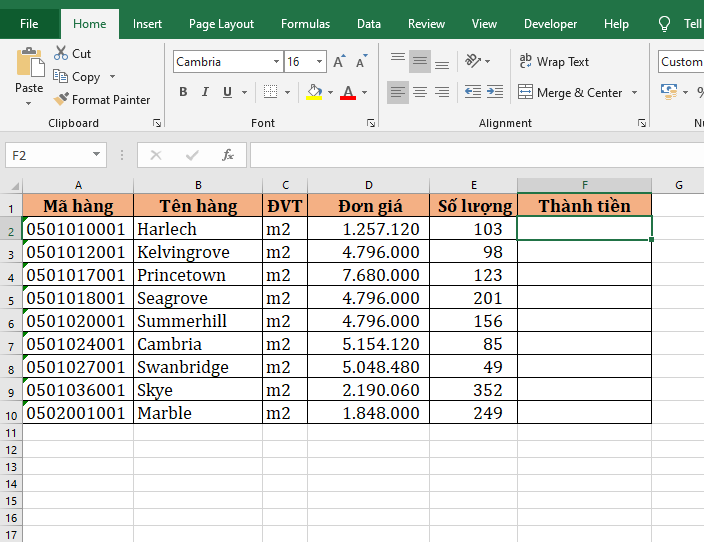
Task: Increase font size with large A icon
Action: click(340, 62)
